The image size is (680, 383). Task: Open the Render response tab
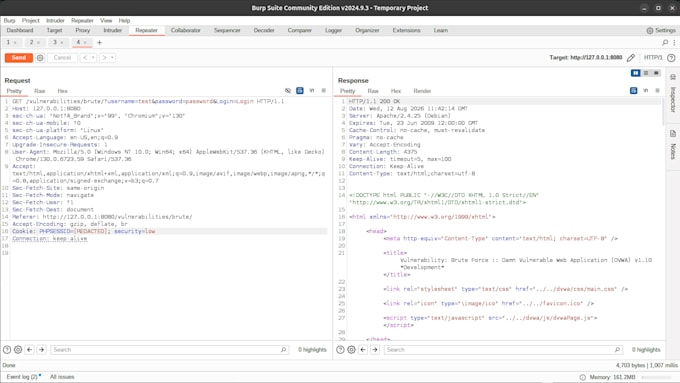(422, 91)
